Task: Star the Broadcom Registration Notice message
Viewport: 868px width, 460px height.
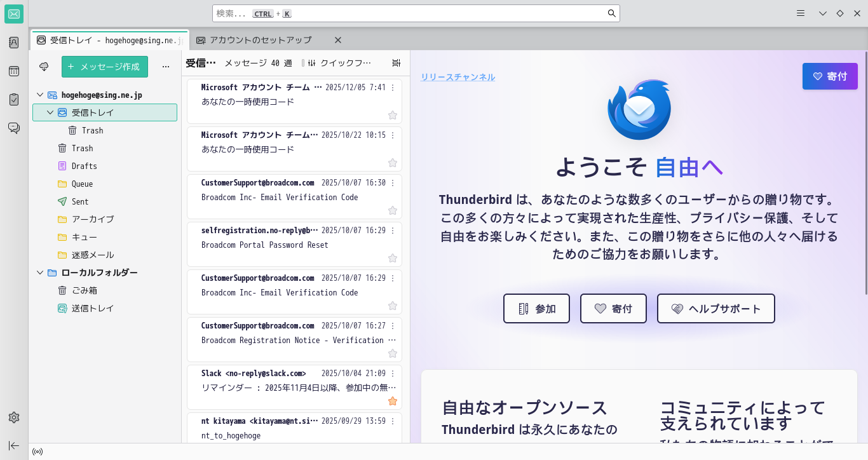Action: pos(393,353)
